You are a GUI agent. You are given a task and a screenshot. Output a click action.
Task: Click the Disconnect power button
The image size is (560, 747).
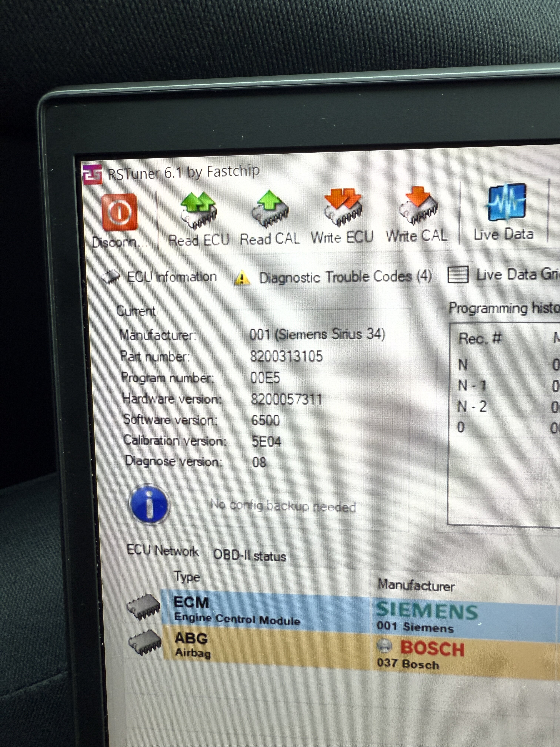coord(120,212)
